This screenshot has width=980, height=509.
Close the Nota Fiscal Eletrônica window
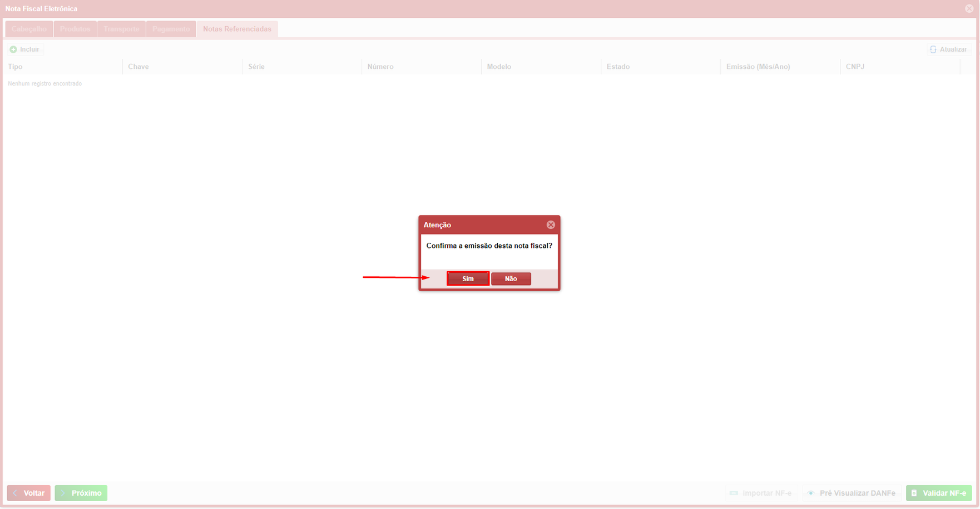969,8
